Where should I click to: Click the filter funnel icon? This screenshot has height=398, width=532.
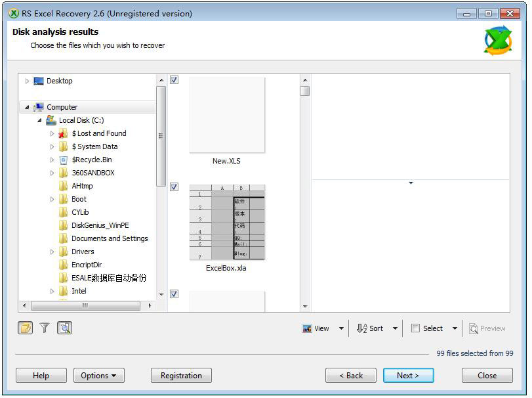tap(45, 328)
